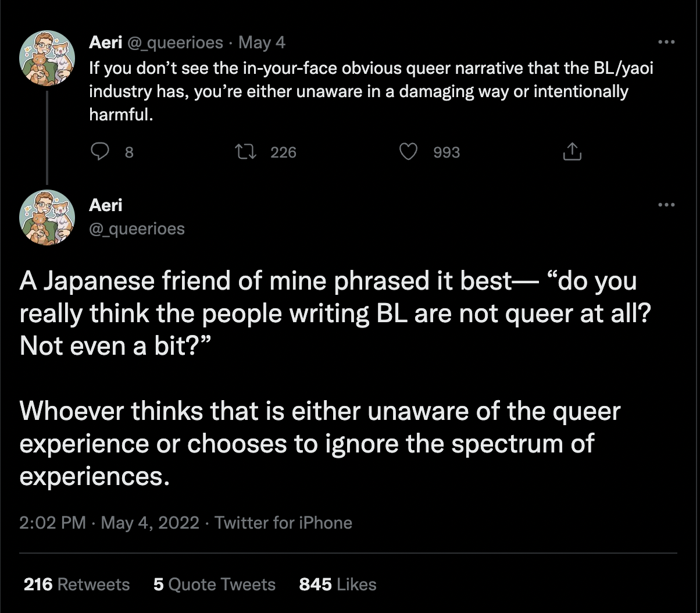Open Aeri's avatar on the first tweet
The height and width of the screenshot is (613, 700).
(48, 58)
